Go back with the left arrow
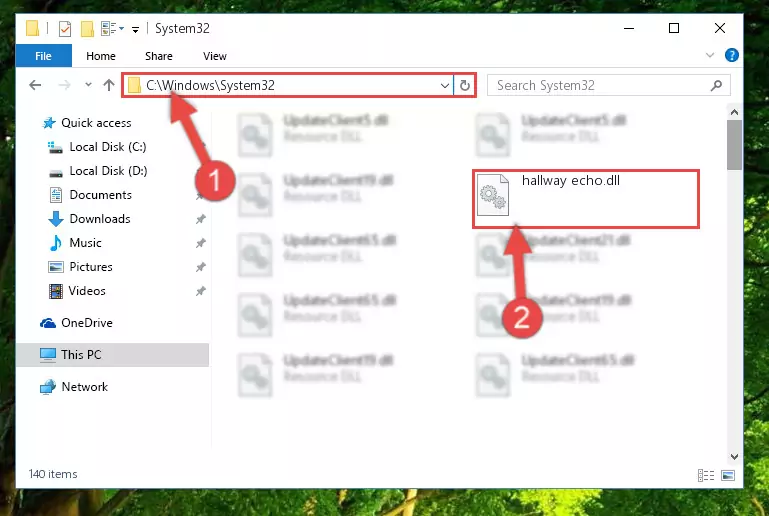Image resolution: width=769 pixels, height=516 pixels. [x=35, y=85]
